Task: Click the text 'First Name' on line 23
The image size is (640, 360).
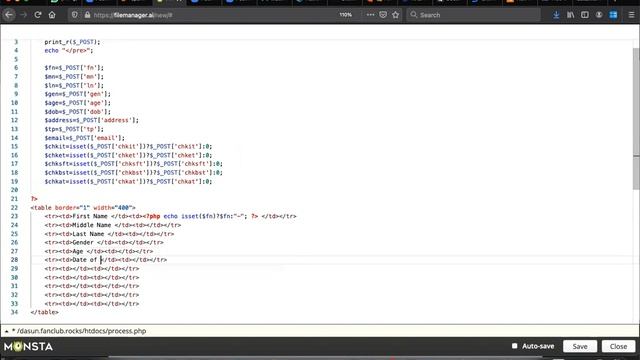Action: [90, 216]
